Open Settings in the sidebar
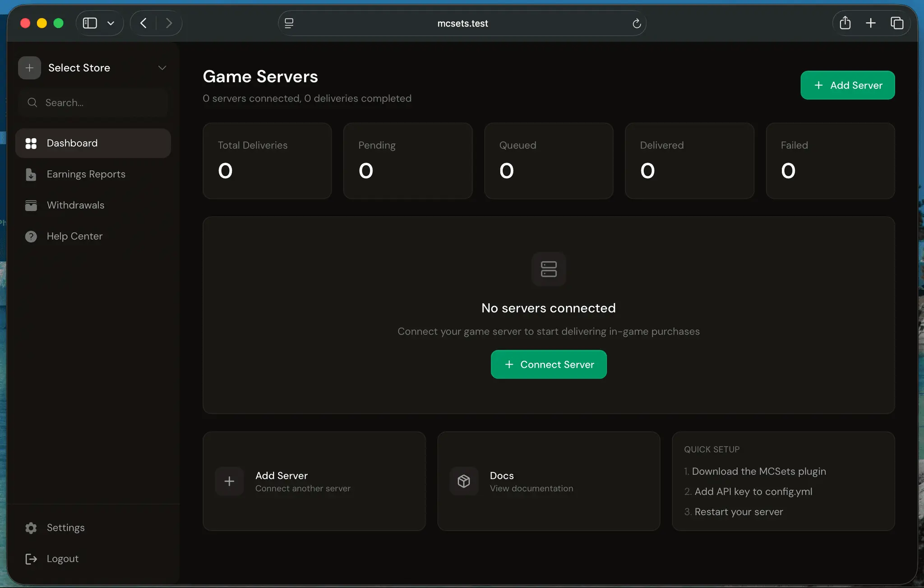The width and height of the screenshot is (924, 588). (93, 528)
